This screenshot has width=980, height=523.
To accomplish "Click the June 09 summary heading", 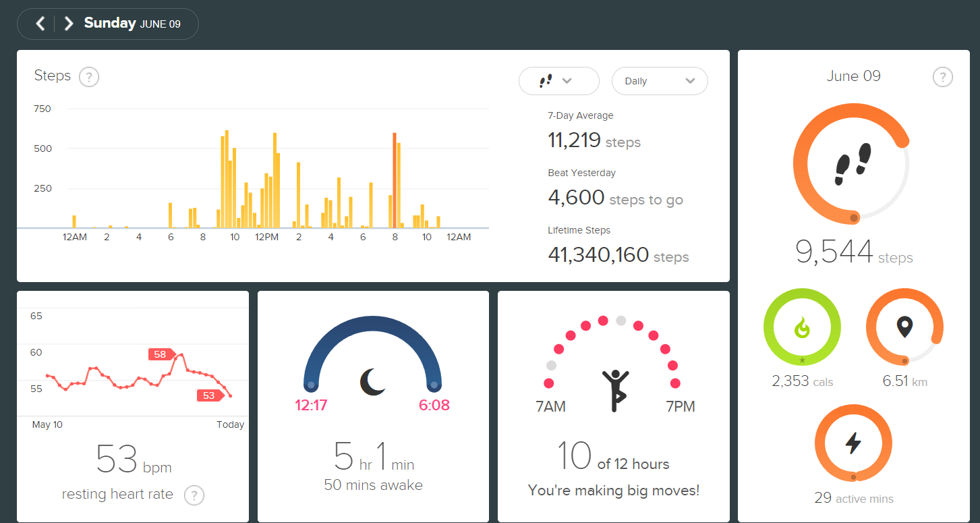I will pos(854,76).
